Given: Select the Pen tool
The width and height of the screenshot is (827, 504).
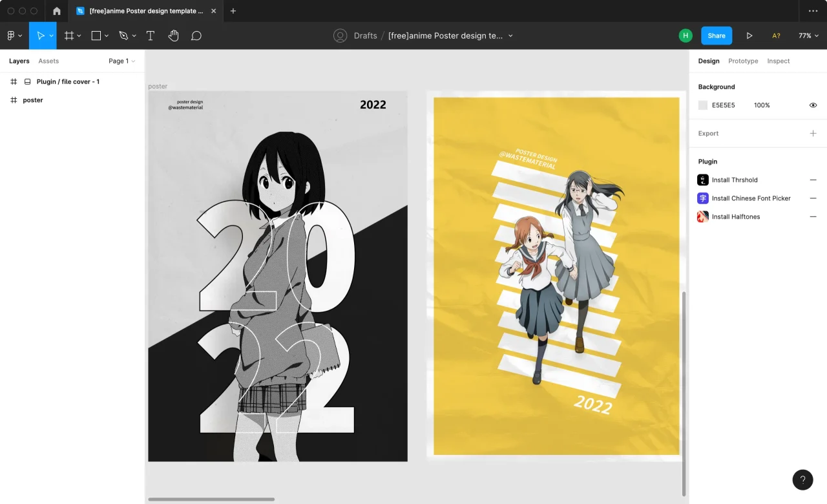Looking at the screenshot, I should coord(123,36).
